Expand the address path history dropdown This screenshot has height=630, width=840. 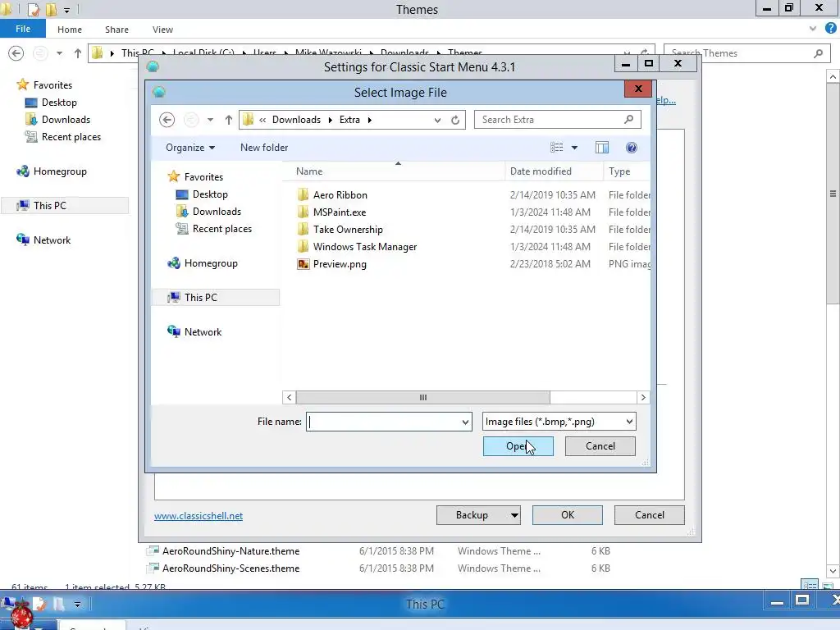pos(438,120)
